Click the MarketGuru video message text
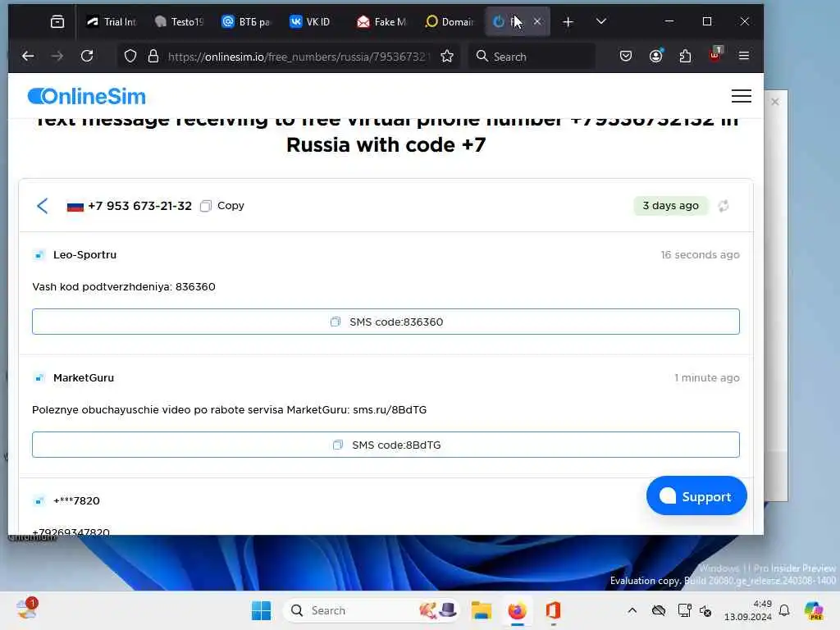840x630 pixels. 230,410
